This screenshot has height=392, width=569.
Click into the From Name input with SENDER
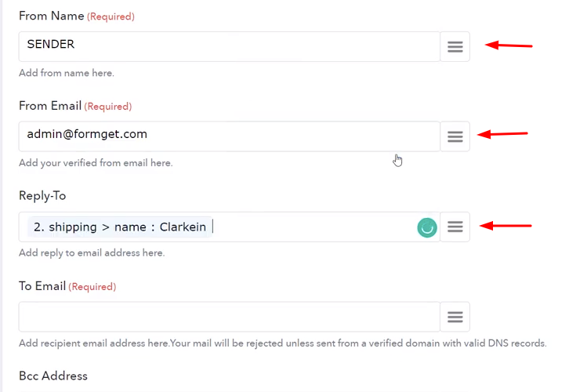tap(230, 46)
